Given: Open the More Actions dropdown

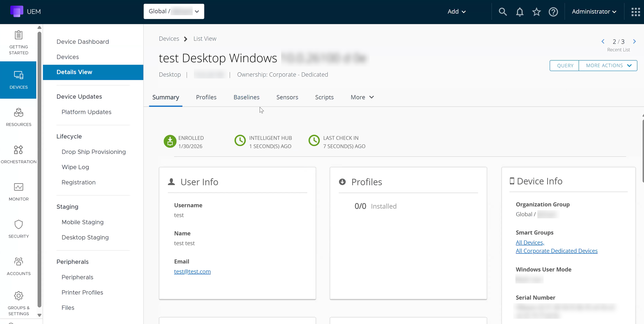Looking at the screenshot, I should (608, 66).
